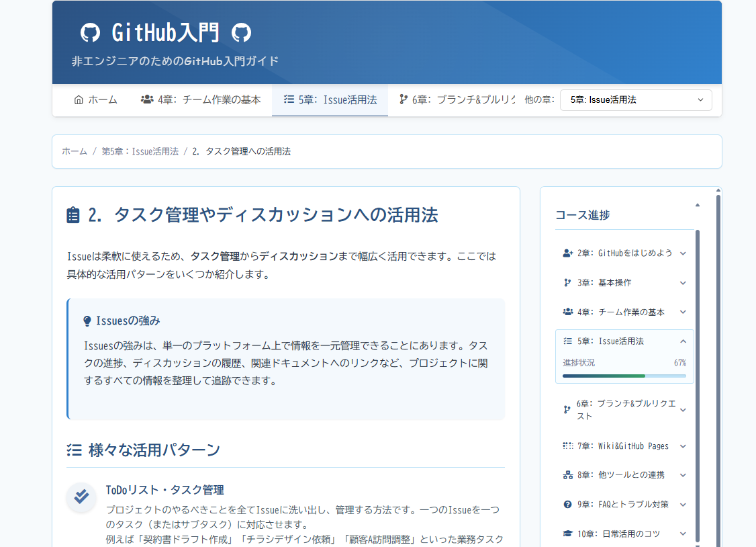Click the ToDoリスト・タスク管理 heading
Viewport: 756px width, 547px height.
pos(165,490)
